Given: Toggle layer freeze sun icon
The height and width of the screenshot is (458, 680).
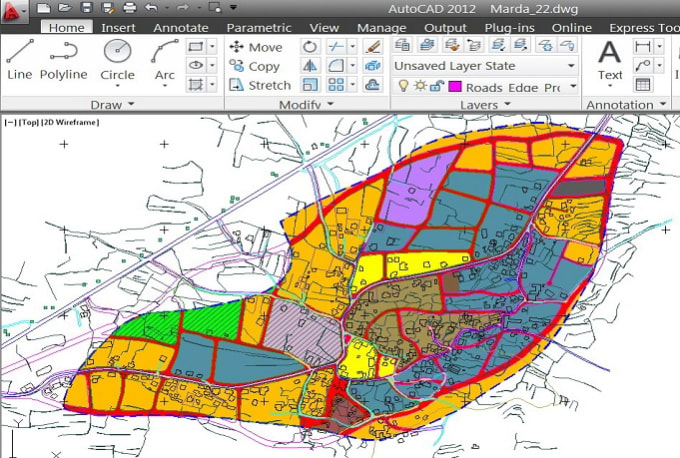Looking at the screenshot, I should tap(420, 87).
